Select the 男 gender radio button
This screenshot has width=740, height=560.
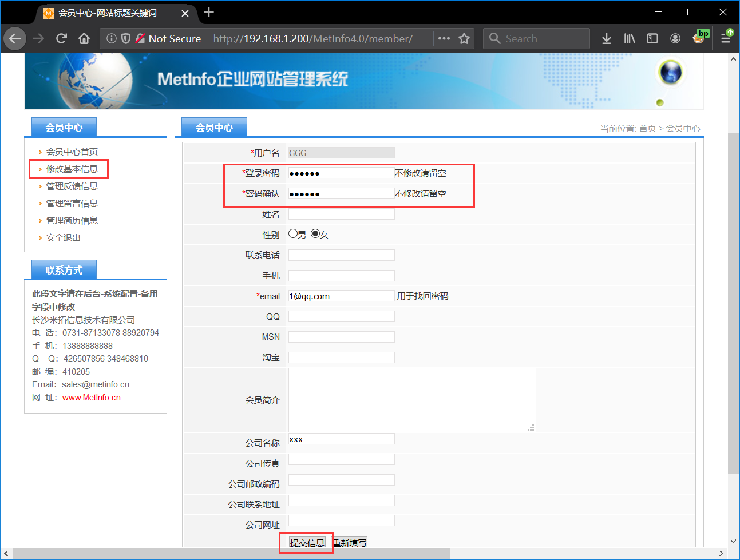pyautogui.click(x=293, y=233)
